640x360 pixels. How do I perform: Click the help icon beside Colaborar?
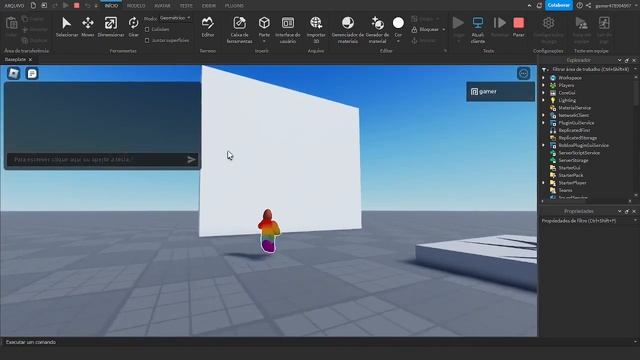(x=579, y=6)
